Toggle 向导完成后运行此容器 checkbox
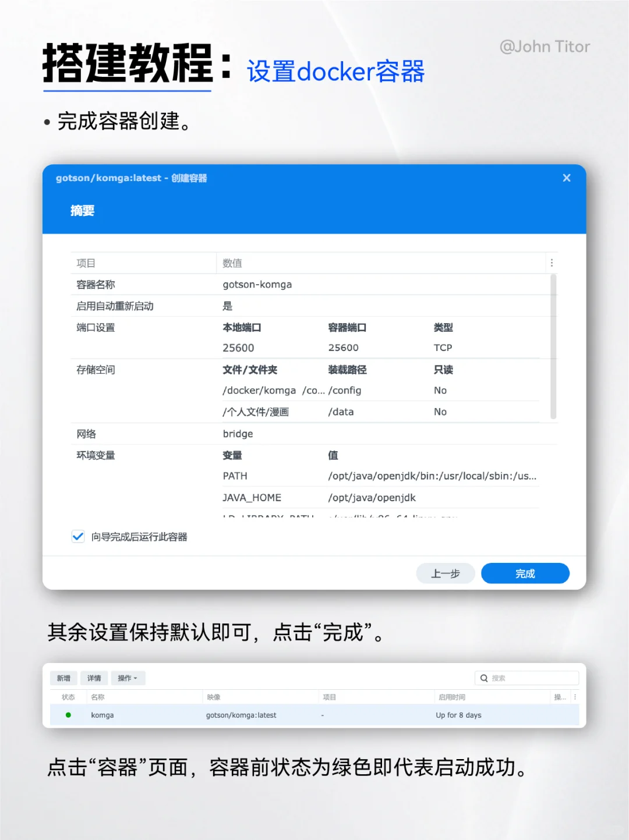The width and height of the screenshot is (629, 840). click(x=78, y=537)
